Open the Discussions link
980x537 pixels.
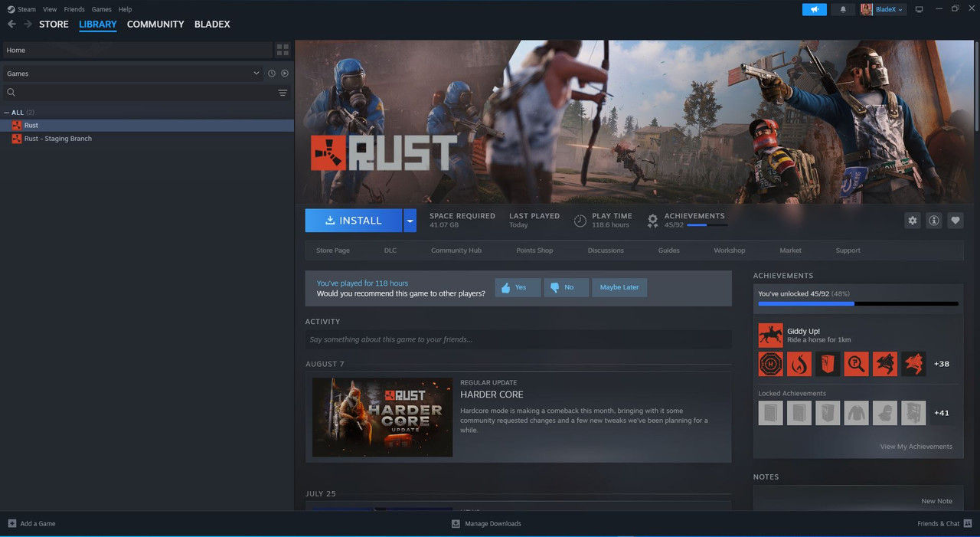pos(606,250)
